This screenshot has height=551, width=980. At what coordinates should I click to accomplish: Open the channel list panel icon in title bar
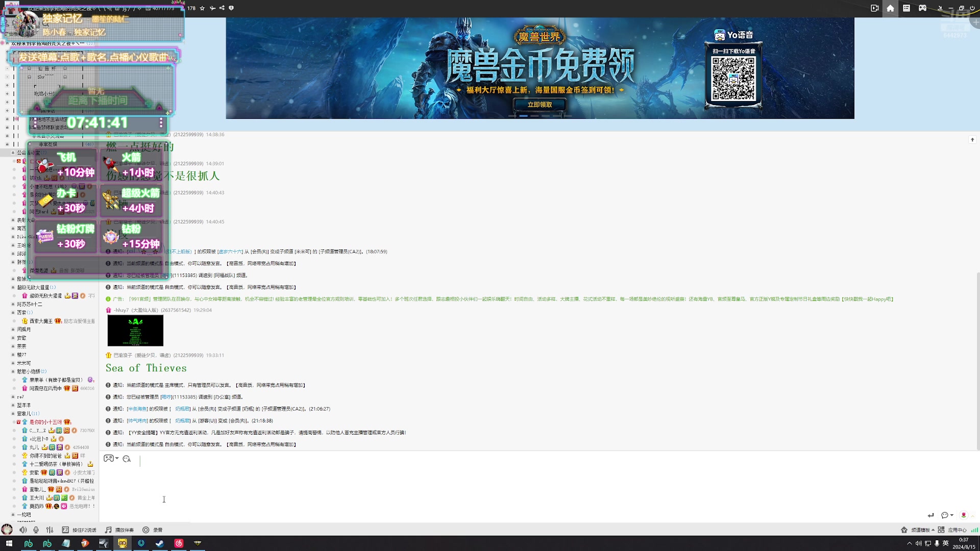point(906,8)
